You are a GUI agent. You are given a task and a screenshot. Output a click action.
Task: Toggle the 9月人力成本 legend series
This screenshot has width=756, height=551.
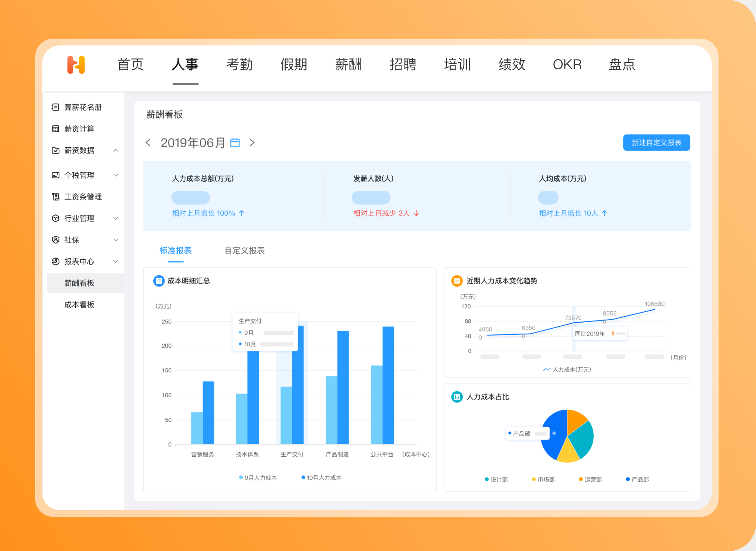point(258,478)
